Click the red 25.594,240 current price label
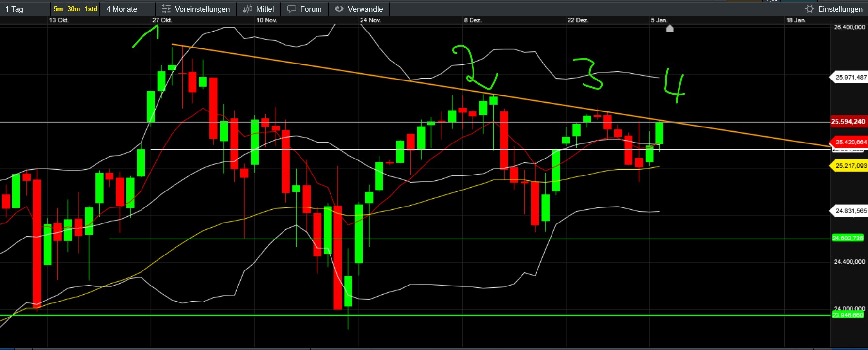 click(848, 122)
